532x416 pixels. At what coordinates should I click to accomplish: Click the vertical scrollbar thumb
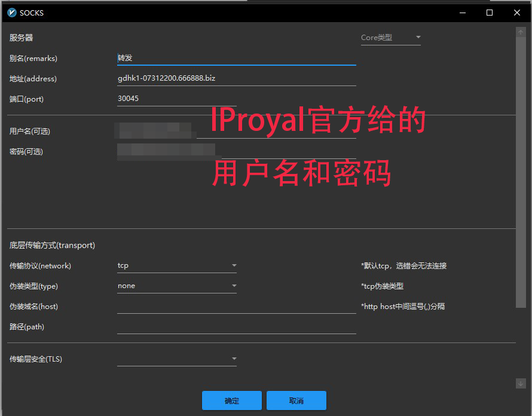pos(521,172)
